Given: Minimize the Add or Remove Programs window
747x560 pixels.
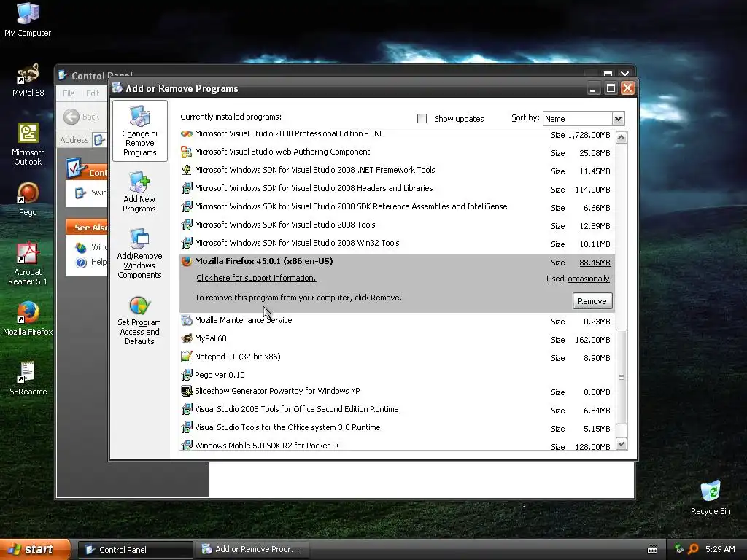Looking at the screenshot, I should 593,88.
